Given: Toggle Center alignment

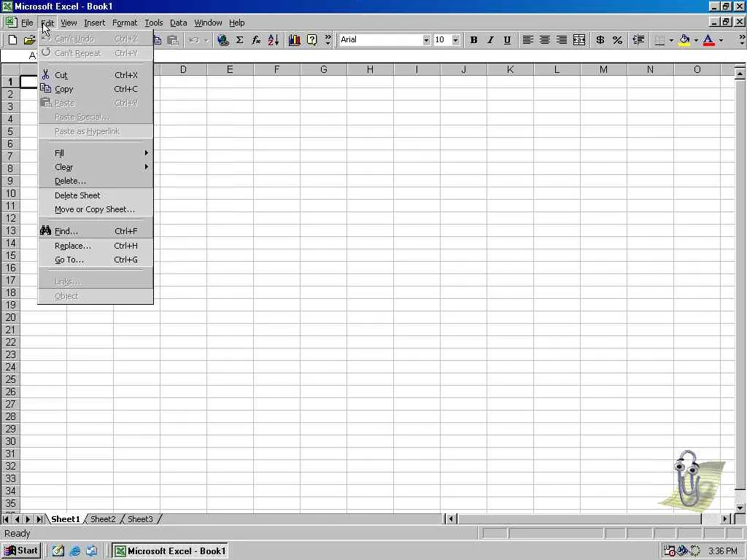Looking at the screenshot, I should (544, 40).
